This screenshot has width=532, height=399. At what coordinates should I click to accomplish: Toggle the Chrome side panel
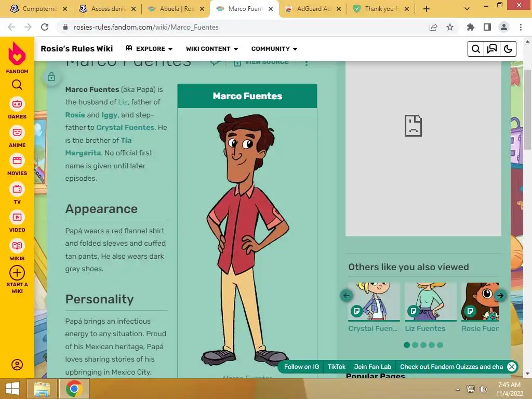pos(487,27)
